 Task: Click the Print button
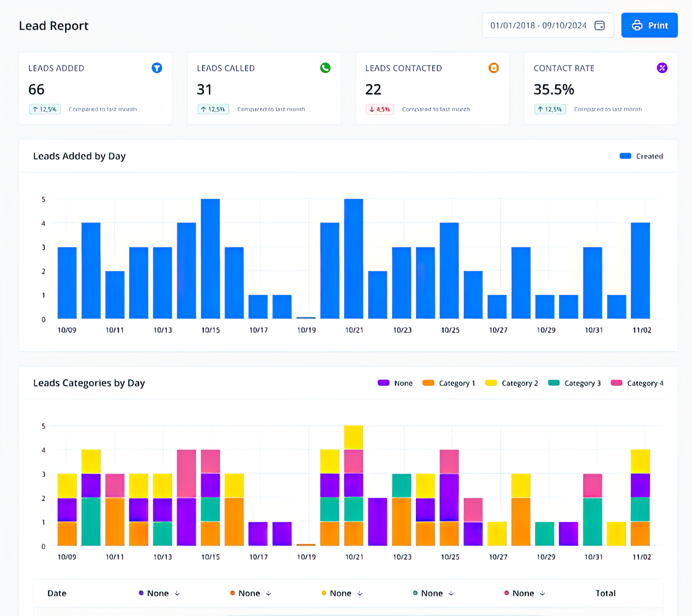[x=649, y=25]
